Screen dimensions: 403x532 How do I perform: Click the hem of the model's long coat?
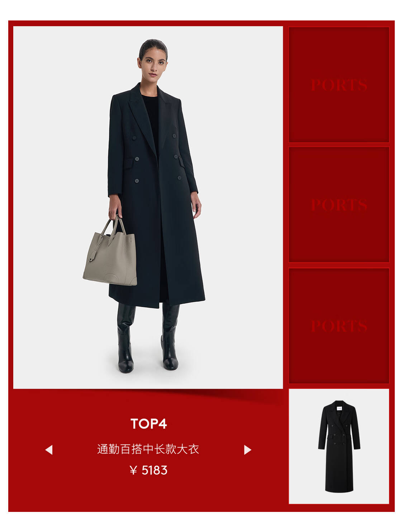tap(157, 301)
